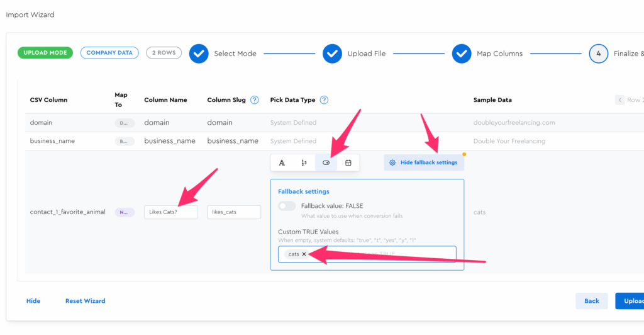The width and height of the screenshot is (644, 335).
Task: Go to Map Columns wizard step
Action: coord(462,54)
